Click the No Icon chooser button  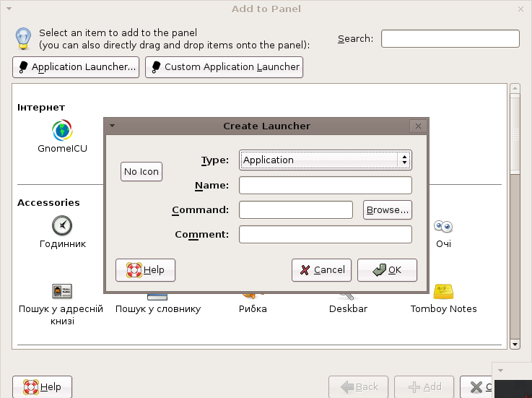coord(141,171)
